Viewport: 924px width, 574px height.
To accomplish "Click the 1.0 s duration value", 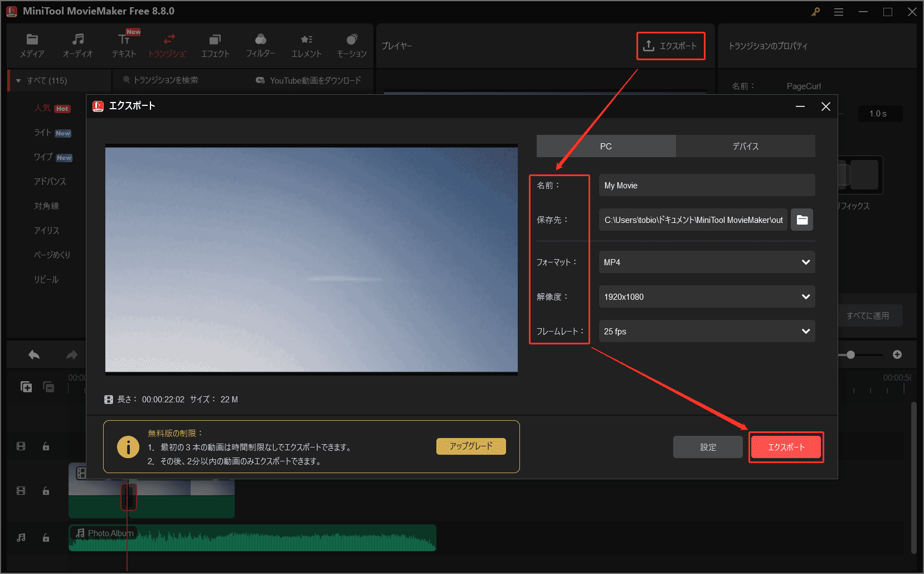I will click(878, 114).
